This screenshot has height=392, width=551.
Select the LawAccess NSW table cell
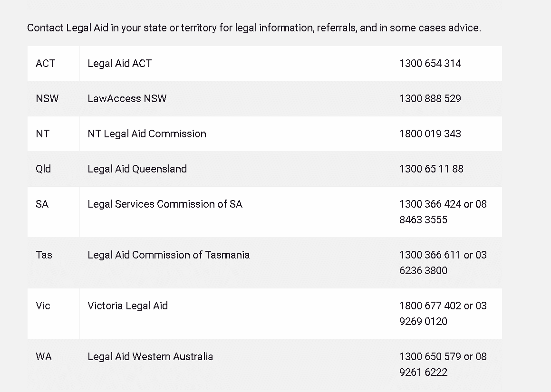click(x=127, y=99)
